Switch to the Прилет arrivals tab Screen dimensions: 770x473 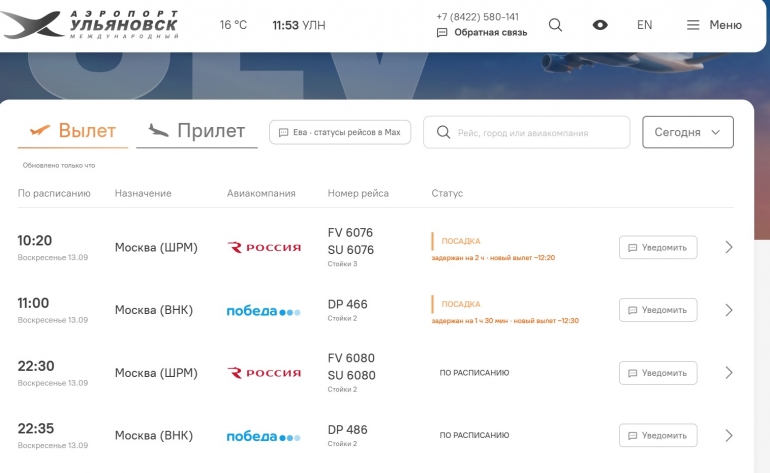point(196,131)
